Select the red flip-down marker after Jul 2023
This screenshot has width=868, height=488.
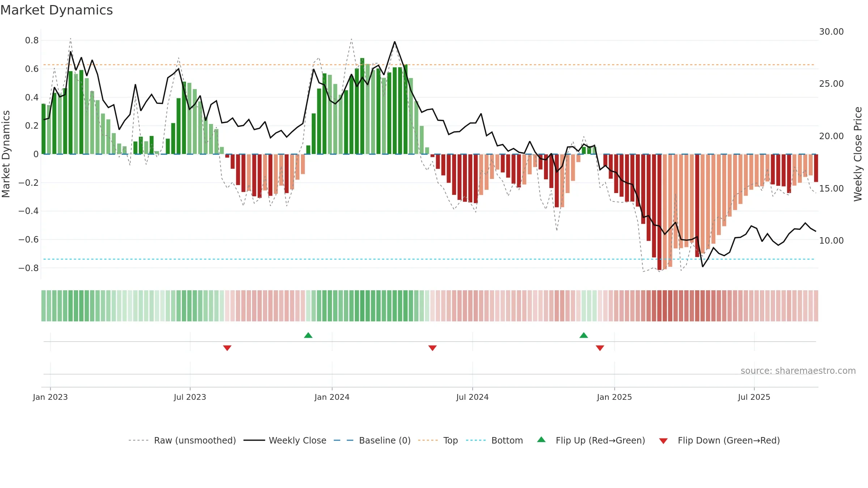(x=227, y=348)
